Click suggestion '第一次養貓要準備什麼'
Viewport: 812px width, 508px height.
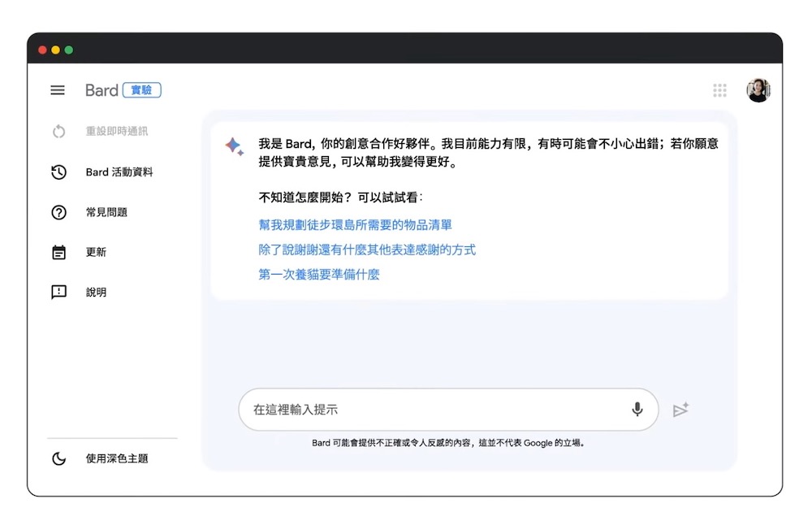pos(319,275)
